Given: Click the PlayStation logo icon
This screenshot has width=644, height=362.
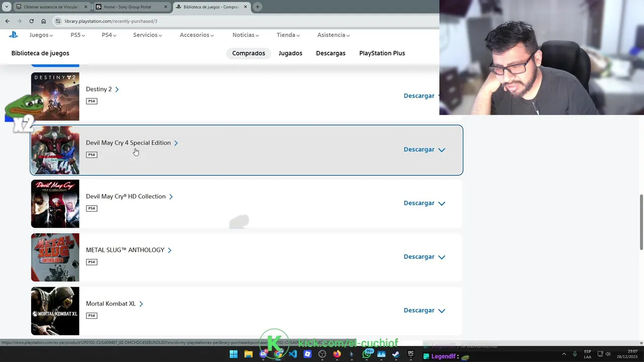Looking at the screenshot, I should [13, 35].
